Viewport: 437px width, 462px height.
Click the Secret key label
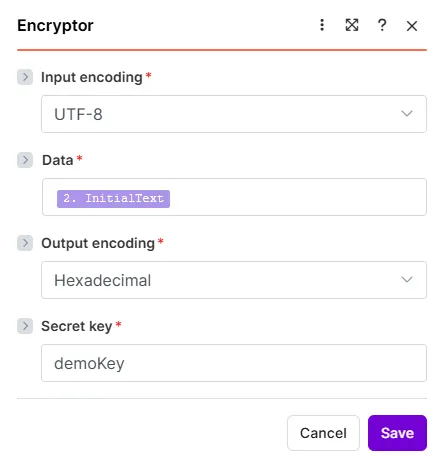click(76, 326)
